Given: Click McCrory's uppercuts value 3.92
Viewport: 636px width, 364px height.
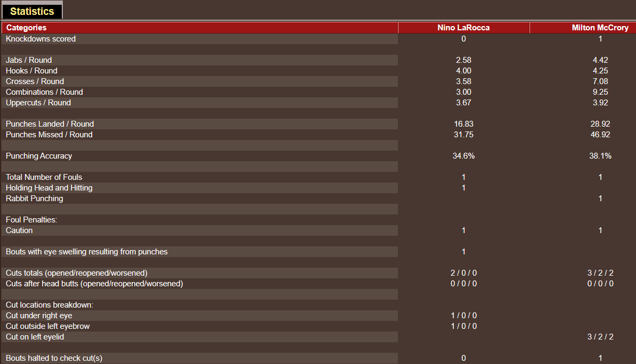Looking at the screenshot, I should (600, 103).
